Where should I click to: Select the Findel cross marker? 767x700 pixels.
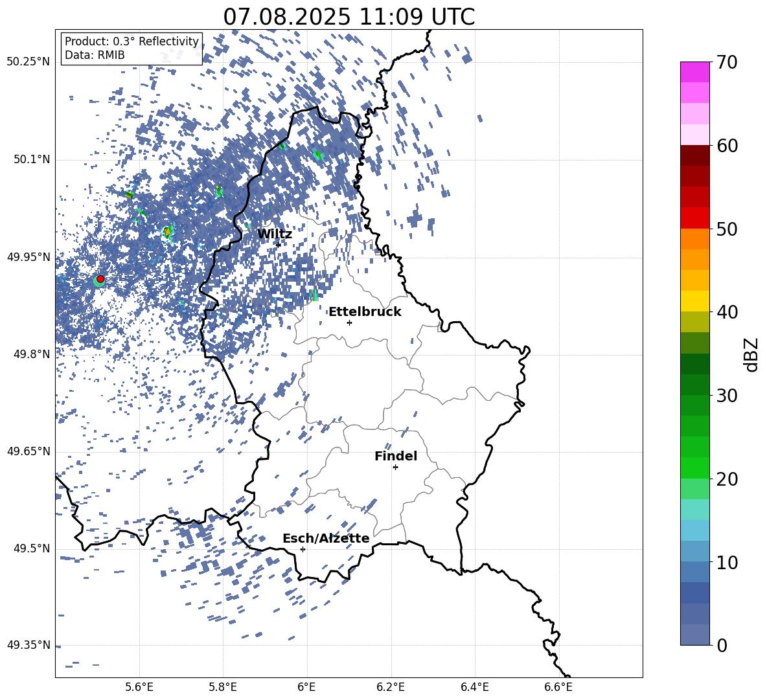(x=395, y=468)
